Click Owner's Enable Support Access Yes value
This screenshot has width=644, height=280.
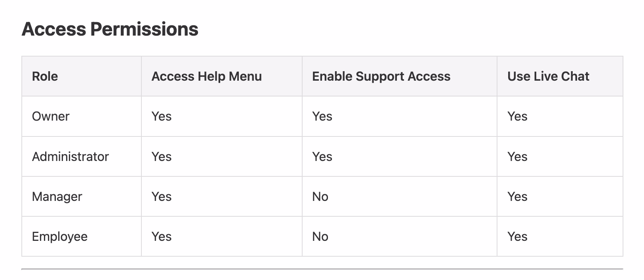point(322,116)
